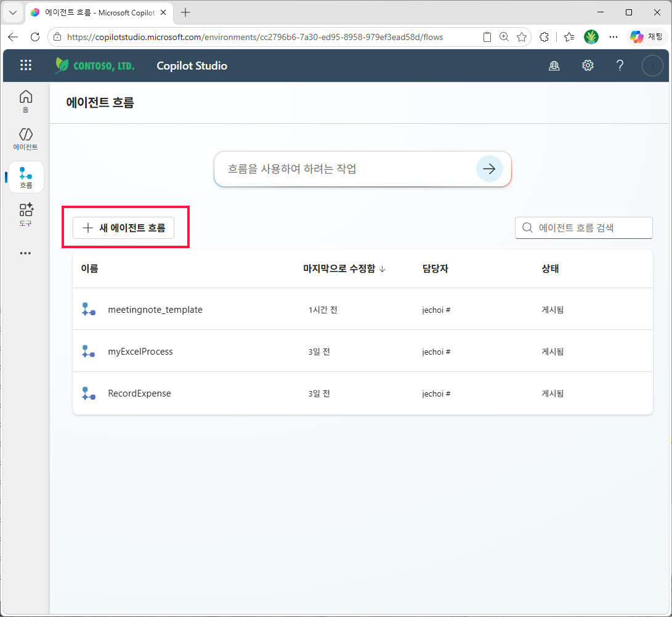Click 게시됨 status in RecordExpense row
Viewport: 672px width, 617px height.
point(553,393)
